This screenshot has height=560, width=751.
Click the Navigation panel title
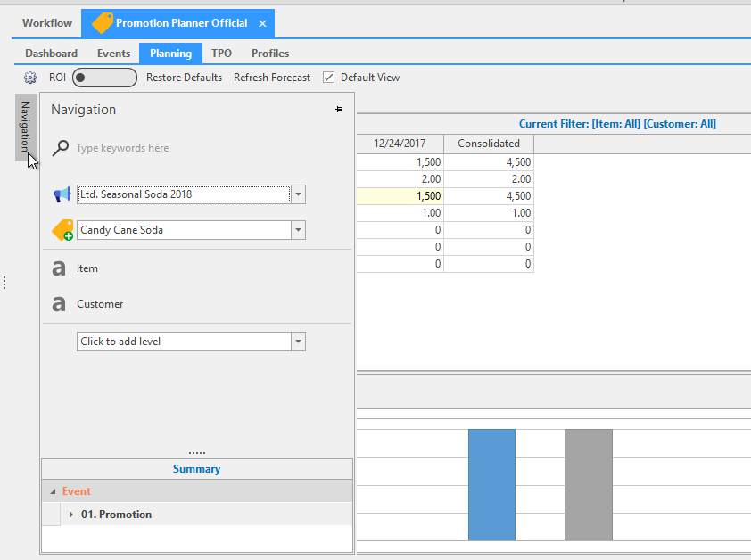tap(83, 110)
